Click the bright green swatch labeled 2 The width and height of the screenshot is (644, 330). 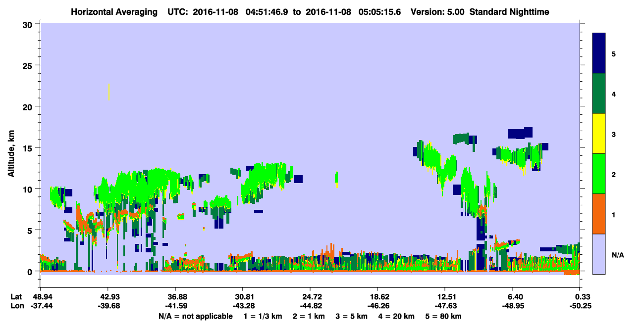[599, 174]
